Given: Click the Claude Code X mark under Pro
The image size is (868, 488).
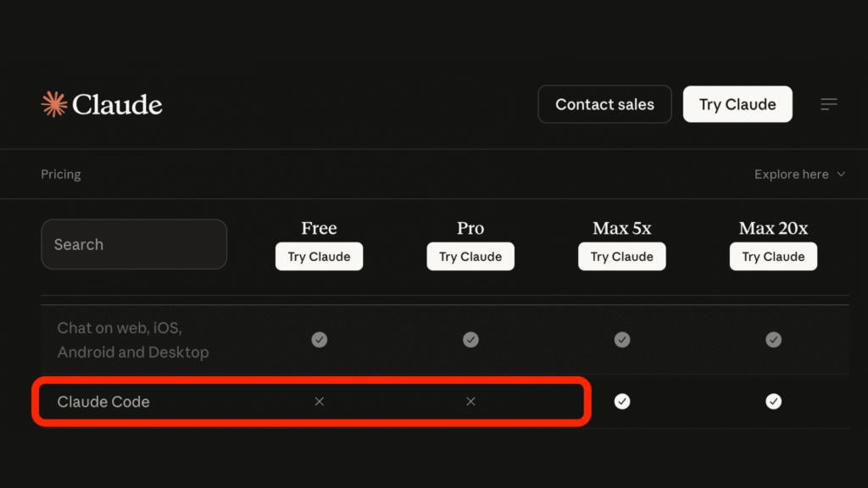Looking at the screenshot, I should pos(470,402).
